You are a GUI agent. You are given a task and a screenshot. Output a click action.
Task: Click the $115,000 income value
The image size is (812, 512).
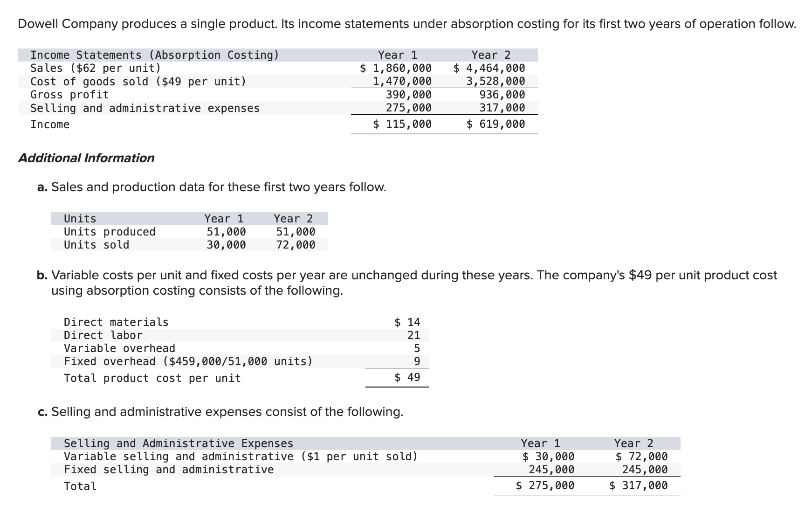402,124
